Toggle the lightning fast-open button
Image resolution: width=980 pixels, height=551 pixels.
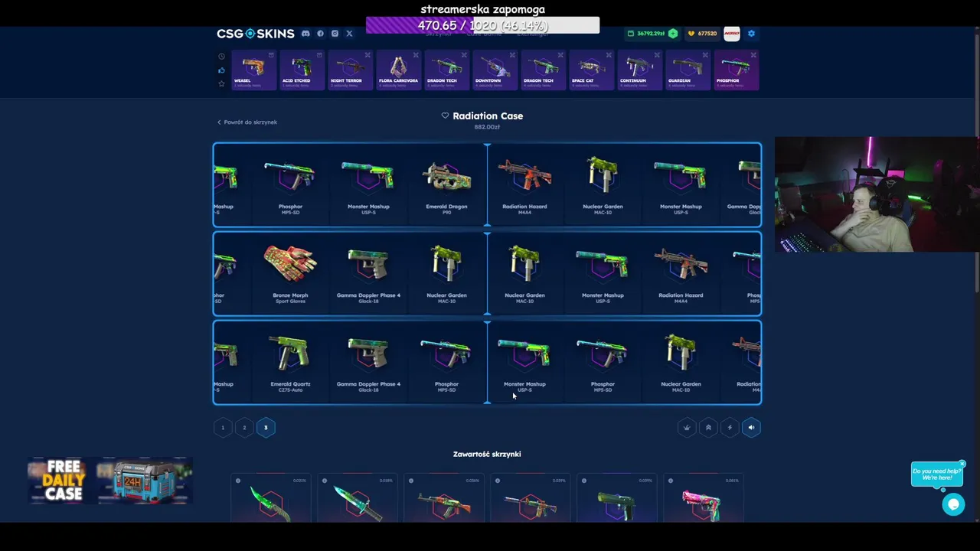[x=730, y=428]
